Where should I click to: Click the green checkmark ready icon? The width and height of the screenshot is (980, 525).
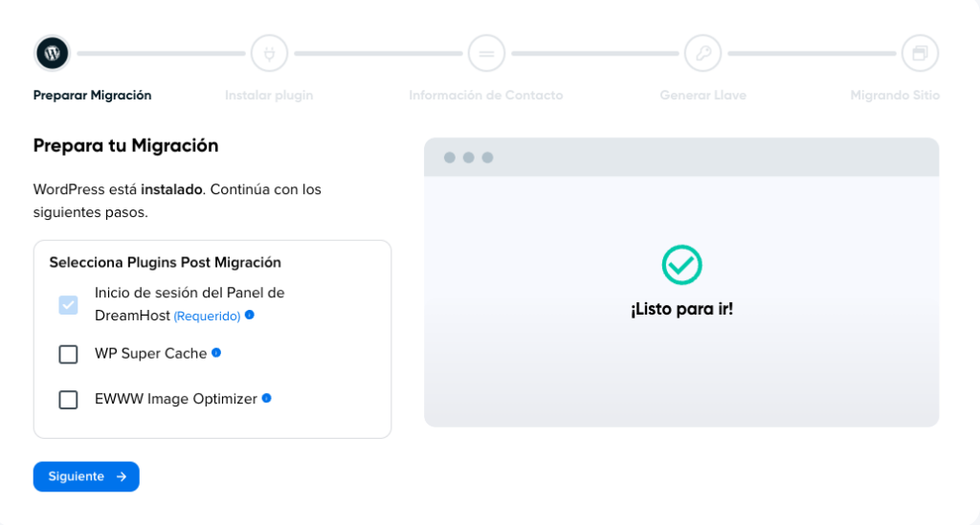[x=681, y=265]
